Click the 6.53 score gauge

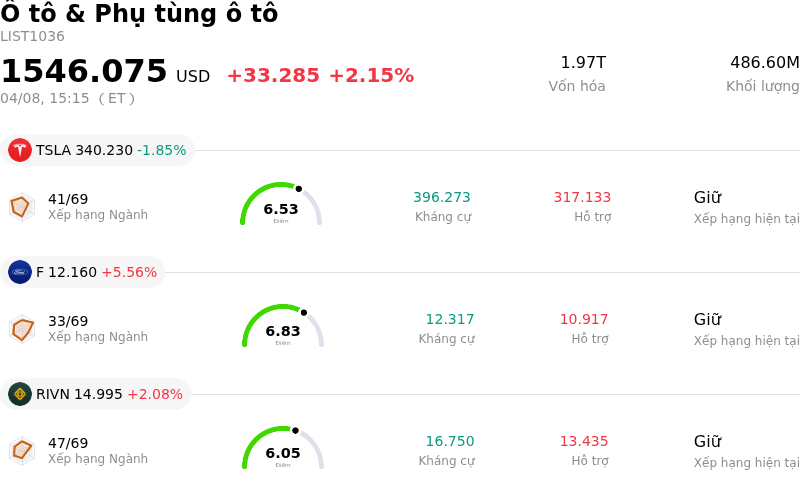281,205
